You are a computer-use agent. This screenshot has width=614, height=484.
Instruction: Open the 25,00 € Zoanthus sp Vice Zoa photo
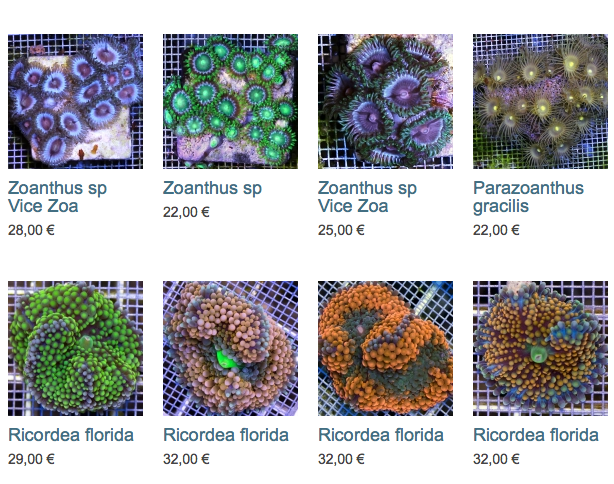pos(385,101)
